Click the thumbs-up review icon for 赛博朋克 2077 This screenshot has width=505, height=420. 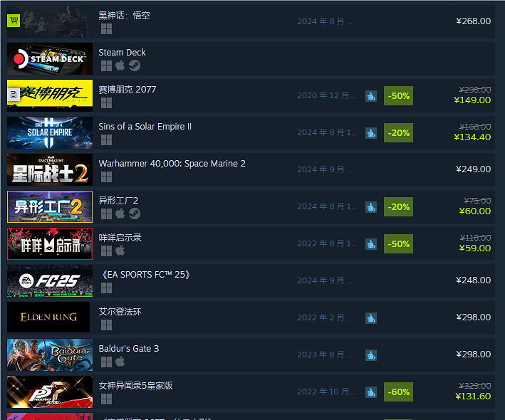[371, 96]
